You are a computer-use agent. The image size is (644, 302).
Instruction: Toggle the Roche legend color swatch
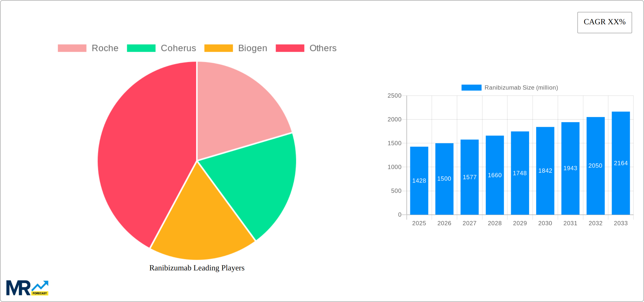coord(72,48)
